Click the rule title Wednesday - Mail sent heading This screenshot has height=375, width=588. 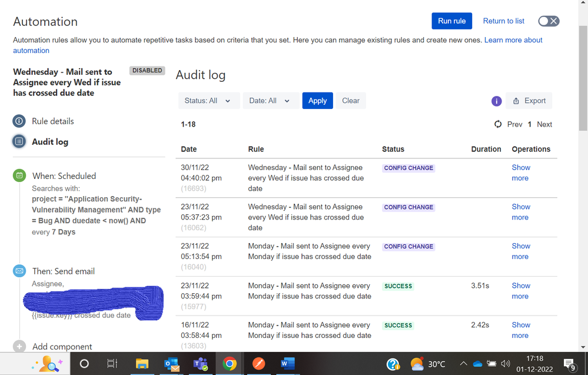click(x=67, y=82)
